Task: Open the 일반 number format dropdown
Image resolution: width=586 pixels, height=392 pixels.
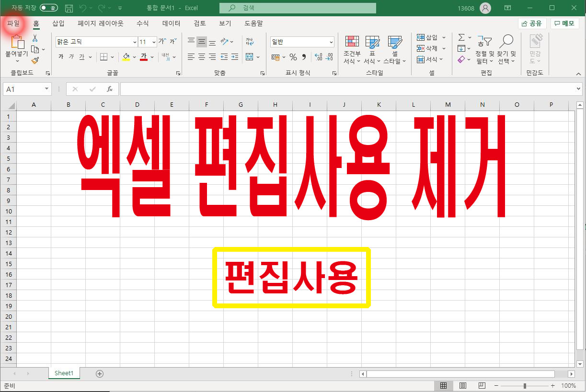Action: (331, 42)
